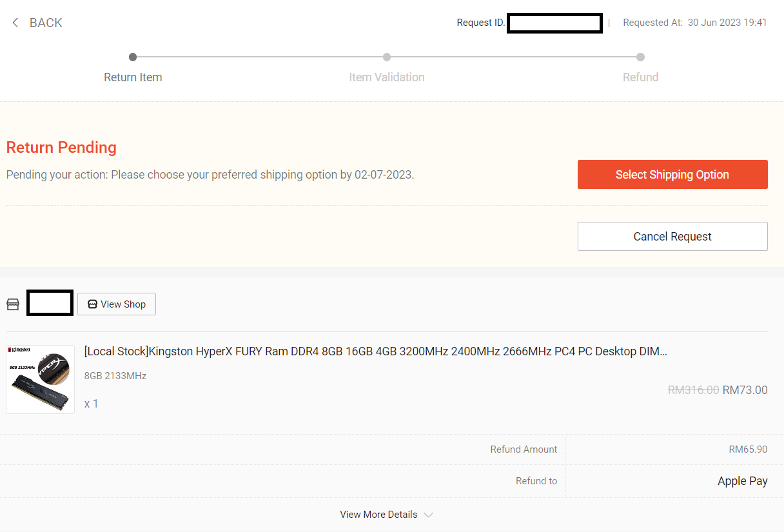
Task: Click the Requested At timestamp
Action: [x=727, y=23]
